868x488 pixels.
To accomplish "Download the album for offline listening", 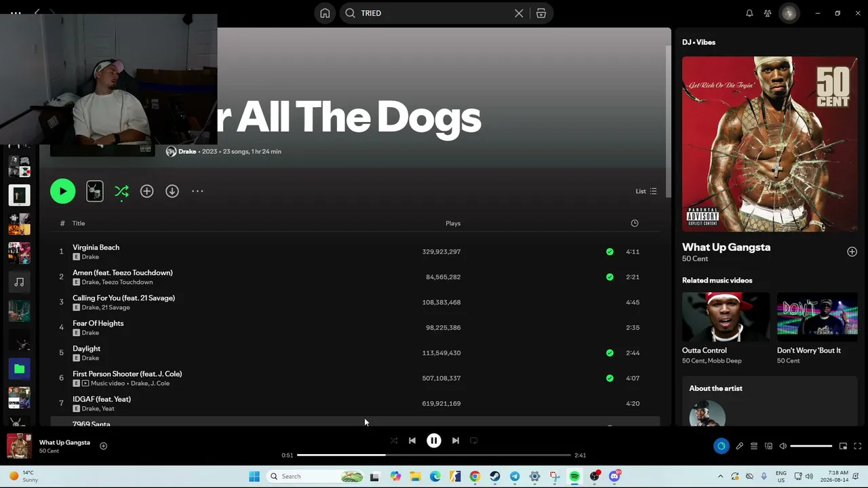I will 172,191.
